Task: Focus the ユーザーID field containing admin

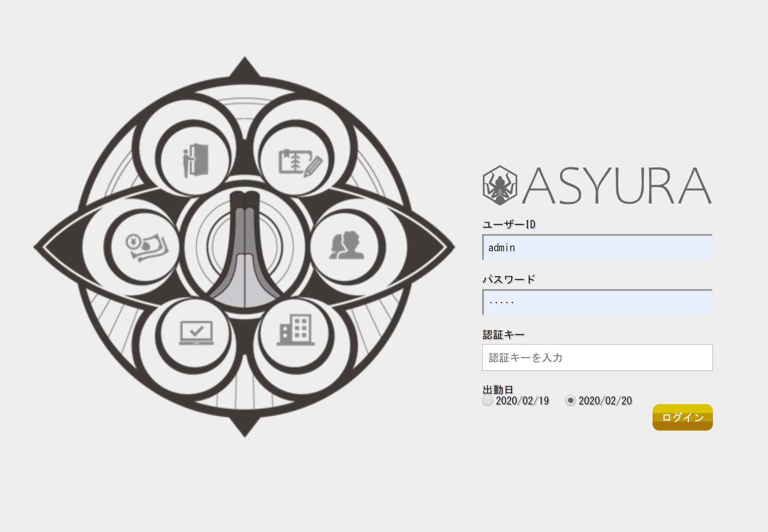Action: pos(598,247)
